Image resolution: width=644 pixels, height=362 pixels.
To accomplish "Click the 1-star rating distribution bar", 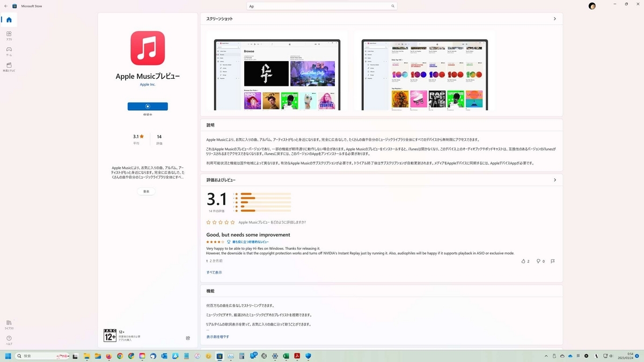I will 266,211.
